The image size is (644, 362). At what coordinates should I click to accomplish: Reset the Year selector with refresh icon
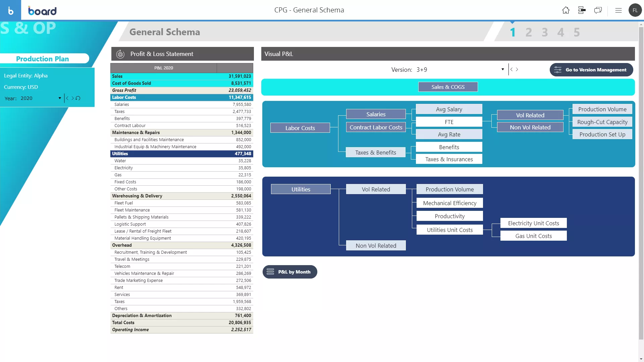click(x=78, y=98)
